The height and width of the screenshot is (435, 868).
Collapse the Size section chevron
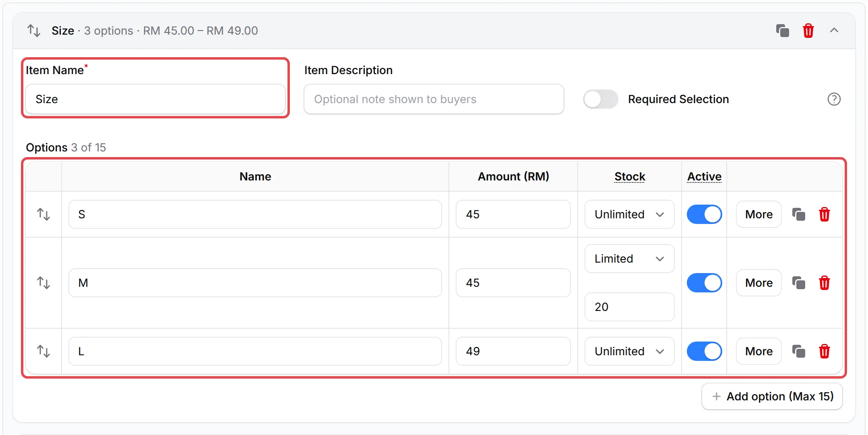[x=834, y=30]
